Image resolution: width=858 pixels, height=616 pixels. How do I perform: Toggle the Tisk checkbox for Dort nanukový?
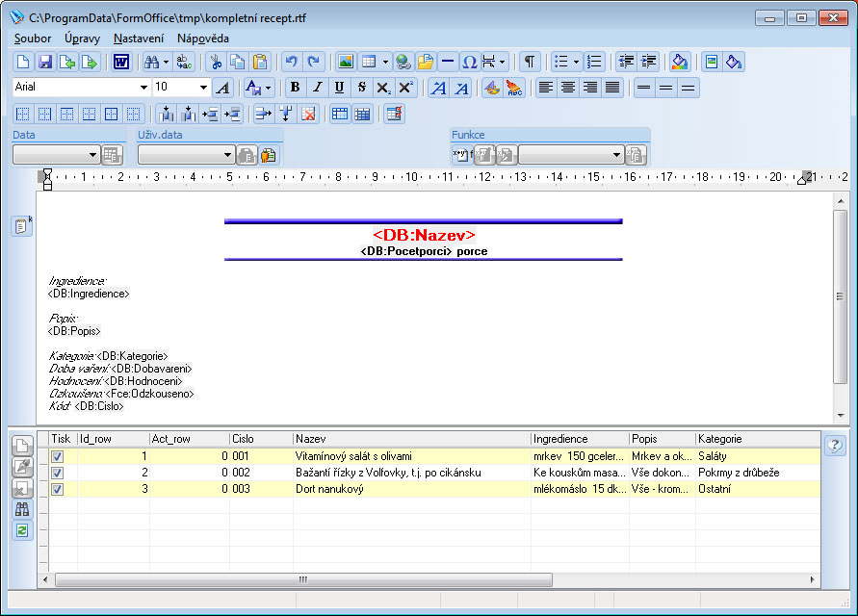pyautogui.click(x=57, y=489)
